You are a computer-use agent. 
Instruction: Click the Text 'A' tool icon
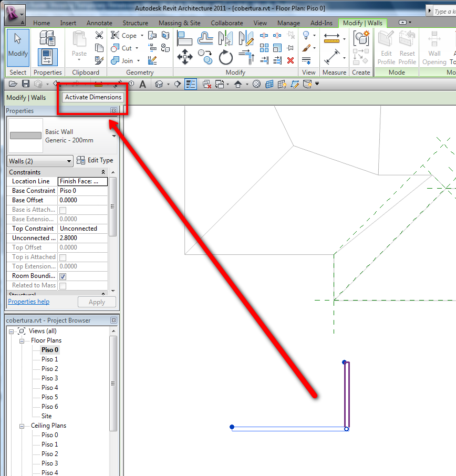click(x=142, y=84)
